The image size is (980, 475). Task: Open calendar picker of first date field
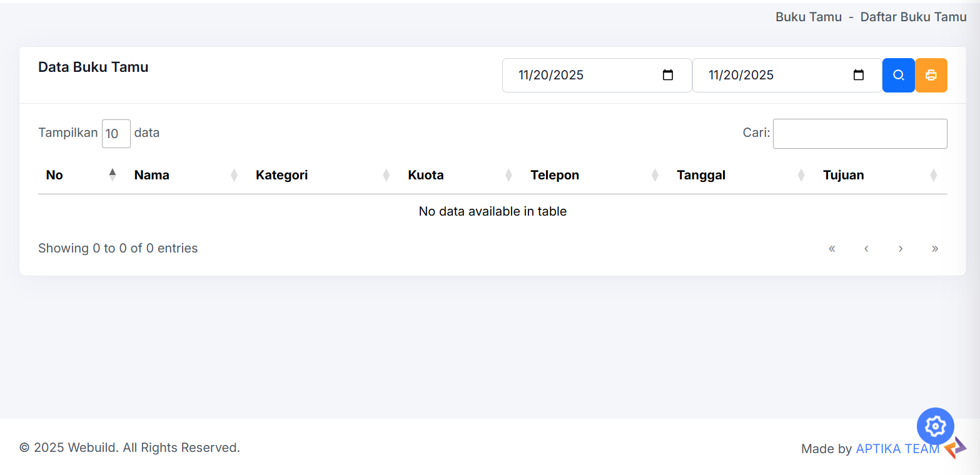pyautogui.click(x=668, y=75)
